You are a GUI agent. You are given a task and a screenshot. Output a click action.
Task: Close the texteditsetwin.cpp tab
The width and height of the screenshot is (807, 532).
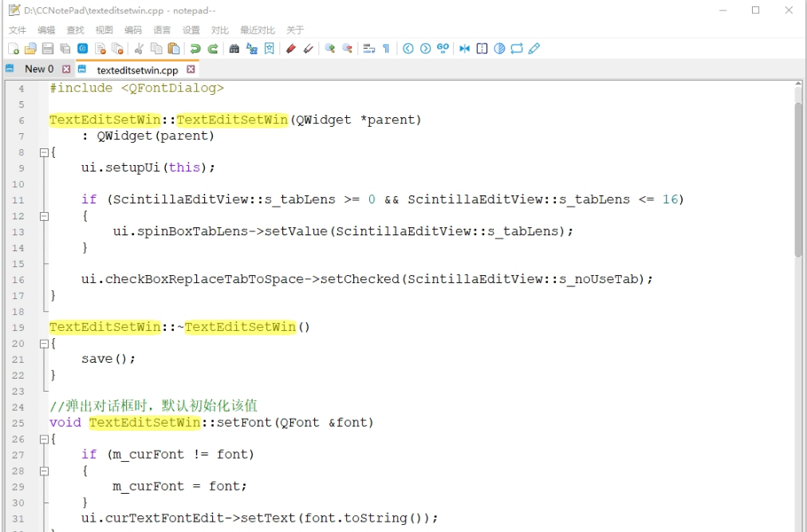click(x=191, y=69)
